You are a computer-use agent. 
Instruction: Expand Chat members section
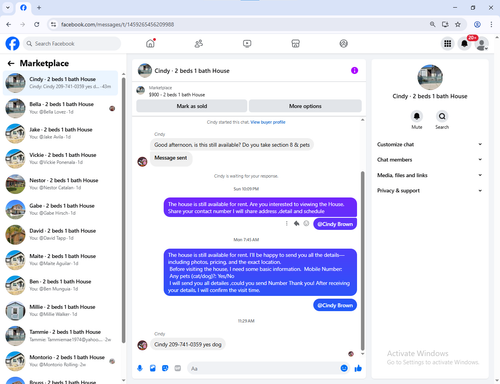[430, 160]
